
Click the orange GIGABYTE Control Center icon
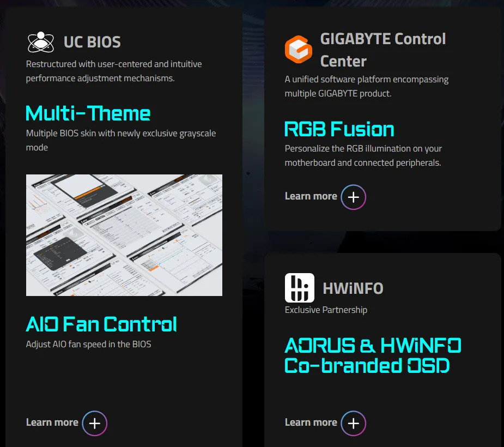(298, 49)
